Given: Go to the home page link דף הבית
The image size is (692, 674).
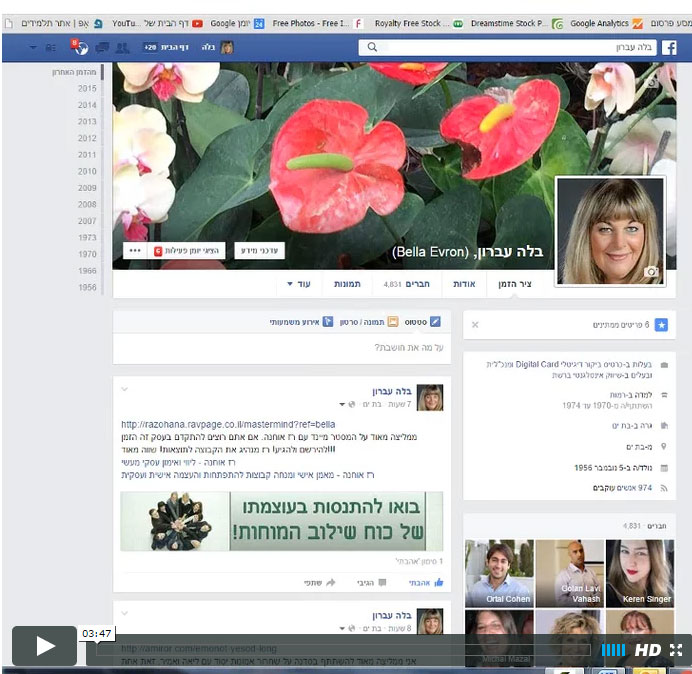Looking at the screenshot, I should click(x=174, y=47).
